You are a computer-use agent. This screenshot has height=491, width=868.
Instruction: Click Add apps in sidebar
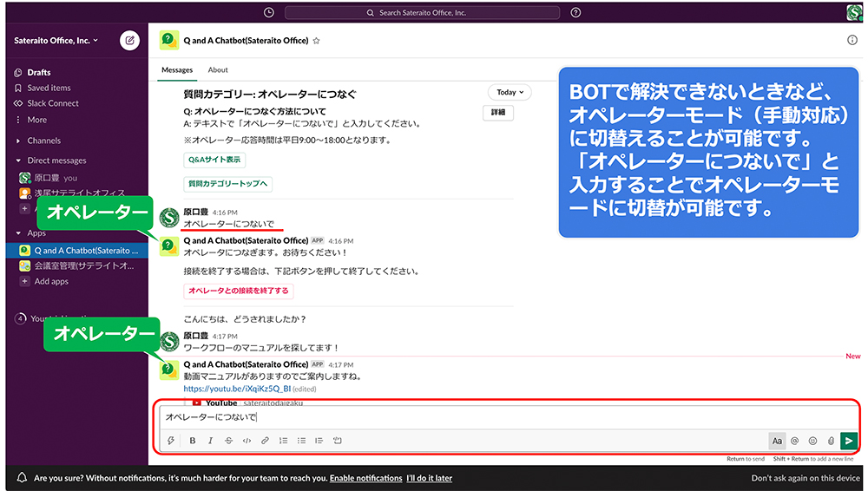(51, 281)
